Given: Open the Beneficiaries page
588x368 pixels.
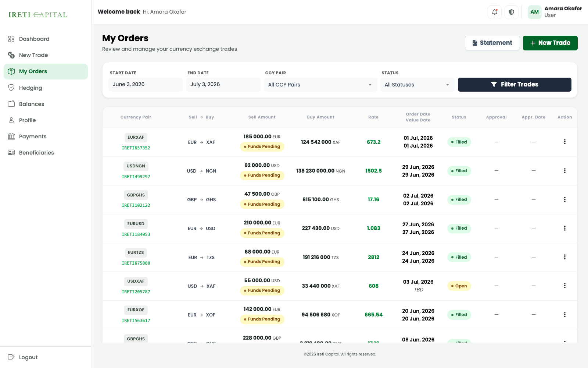Looking at the screenshot, I should coord(46,152).
